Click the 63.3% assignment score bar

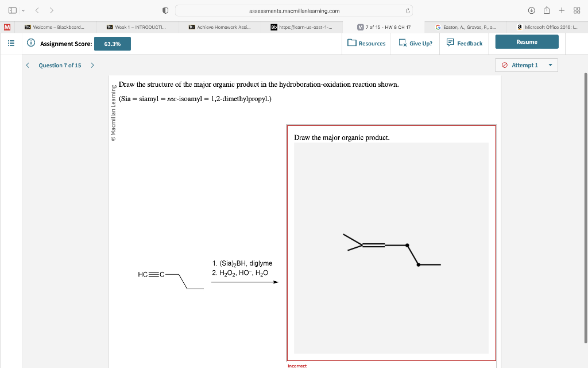click(112, 43)
